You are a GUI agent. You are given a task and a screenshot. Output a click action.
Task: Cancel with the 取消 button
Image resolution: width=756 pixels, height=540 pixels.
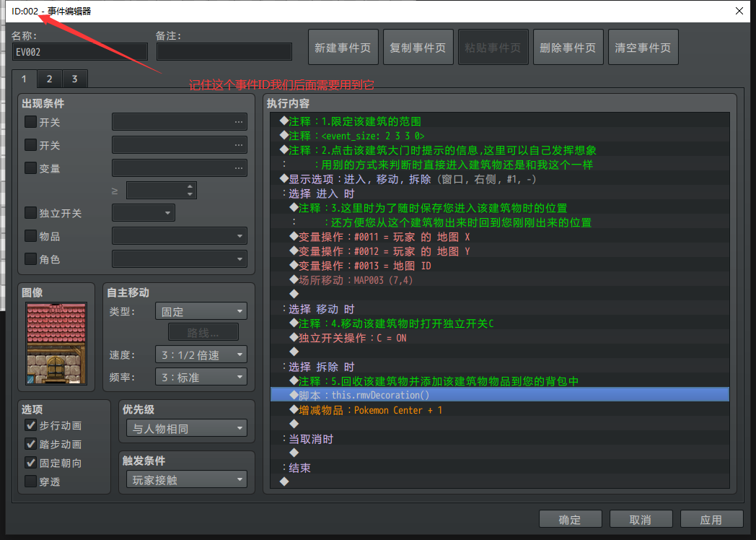click(641, 519)
